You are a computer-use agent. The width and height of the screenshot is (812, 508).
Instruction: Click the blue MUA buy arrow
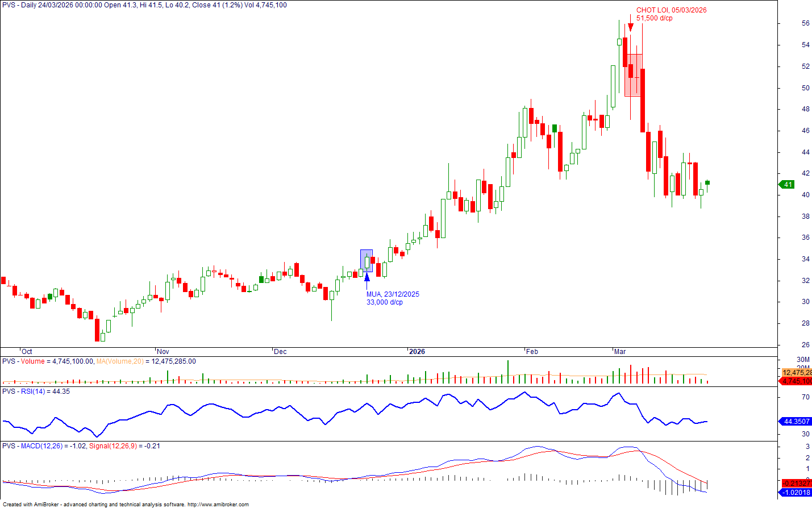tap(367, 277)
